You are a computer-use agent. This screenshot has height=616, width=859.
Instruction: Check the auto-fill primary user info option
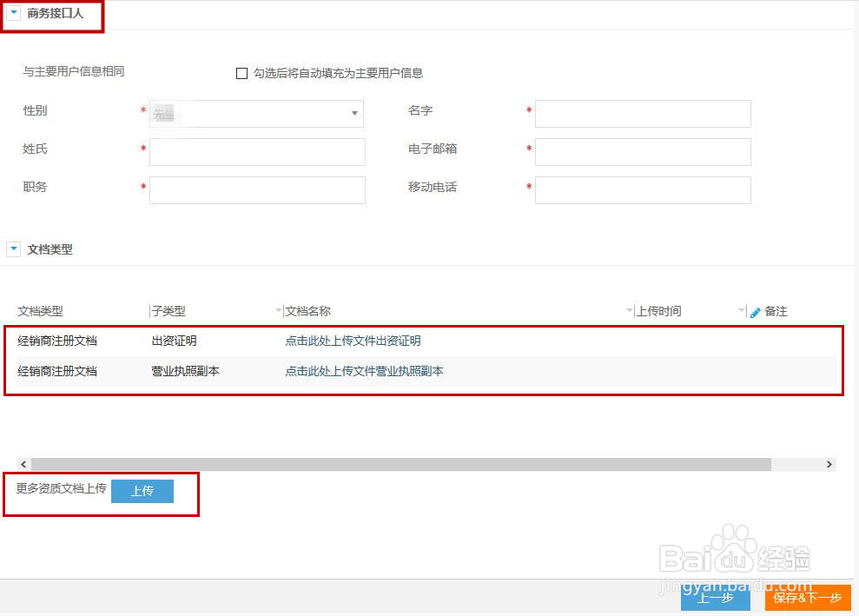241,73
